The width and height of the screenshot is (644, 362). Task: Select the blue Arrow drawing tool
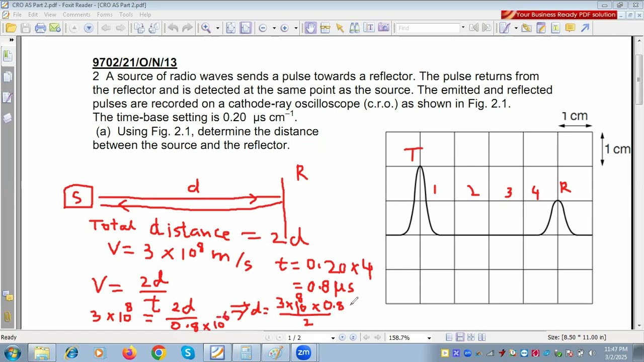point(585,28)
